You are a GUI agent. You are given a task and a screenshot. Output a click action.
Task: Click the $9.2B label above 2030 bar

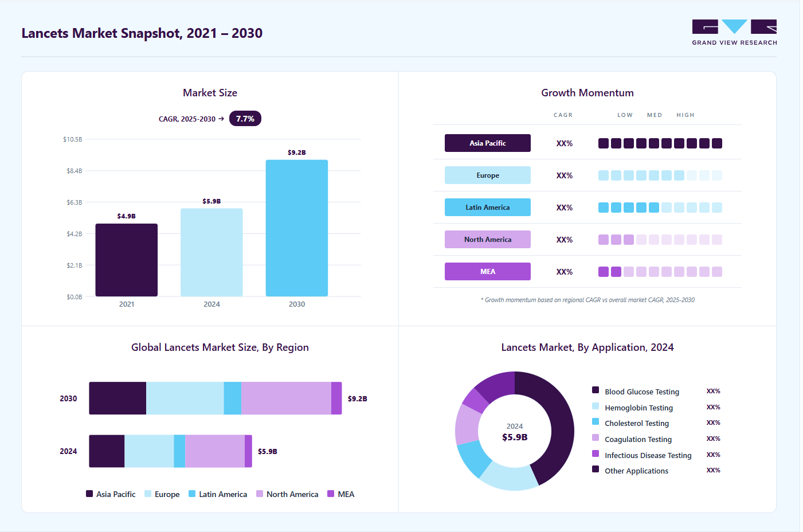pyautogui.click(x=297, y=152)
